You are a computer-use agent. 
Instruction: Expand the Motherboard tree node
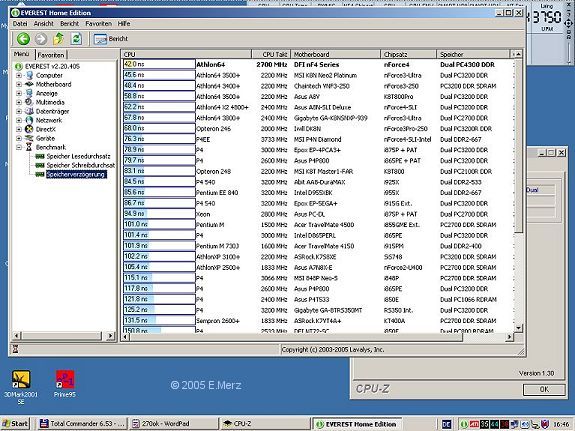click(x=19, y=84)
